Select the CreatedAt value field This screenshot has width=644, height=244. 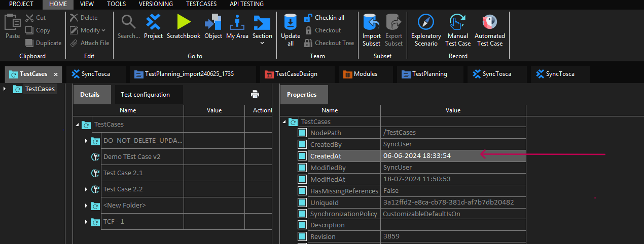click(417, 156)
